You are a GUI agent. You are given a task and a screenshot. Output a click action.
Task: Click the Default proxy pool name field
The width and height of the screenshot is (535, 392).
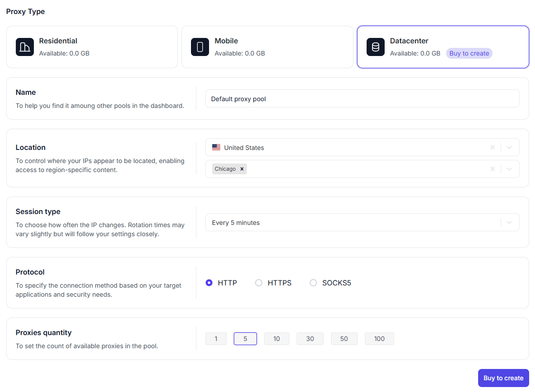pos(363,98)
